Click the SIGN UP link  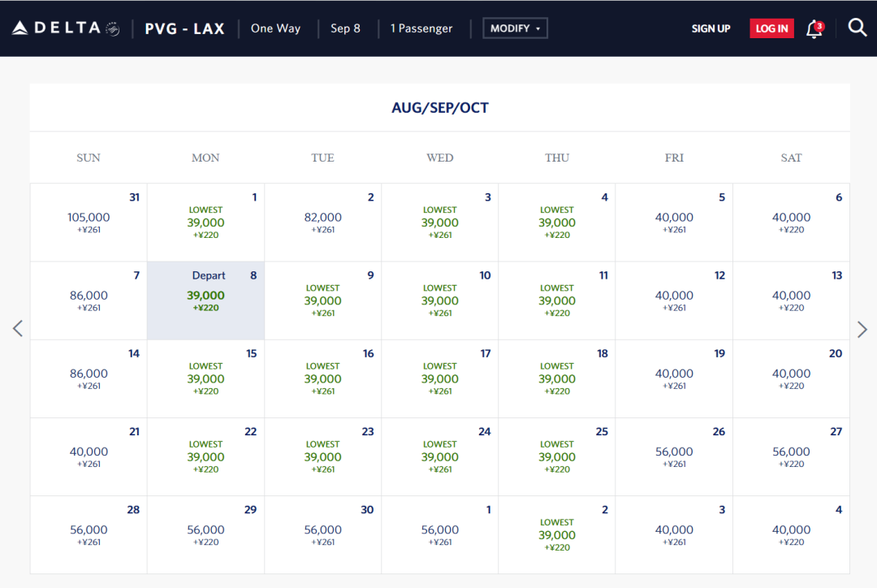pos(711,28)
